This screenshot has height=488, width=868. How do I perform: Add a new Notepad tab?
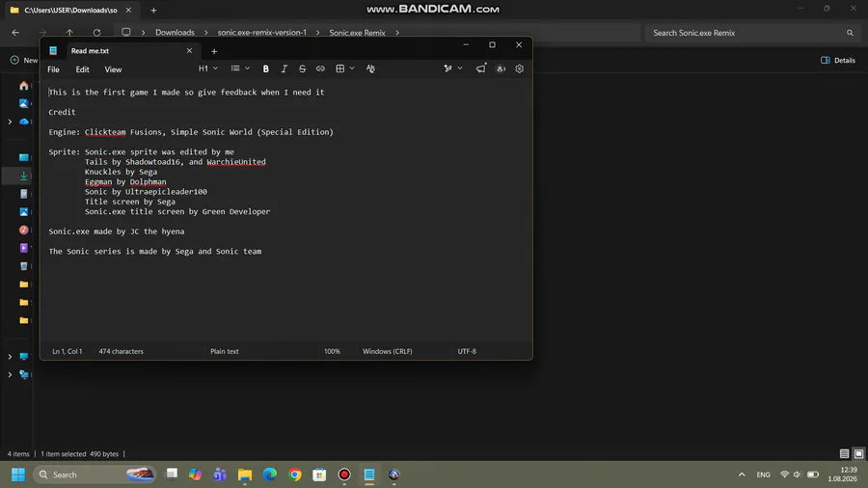pyautogui.click(x=214, y=51)
